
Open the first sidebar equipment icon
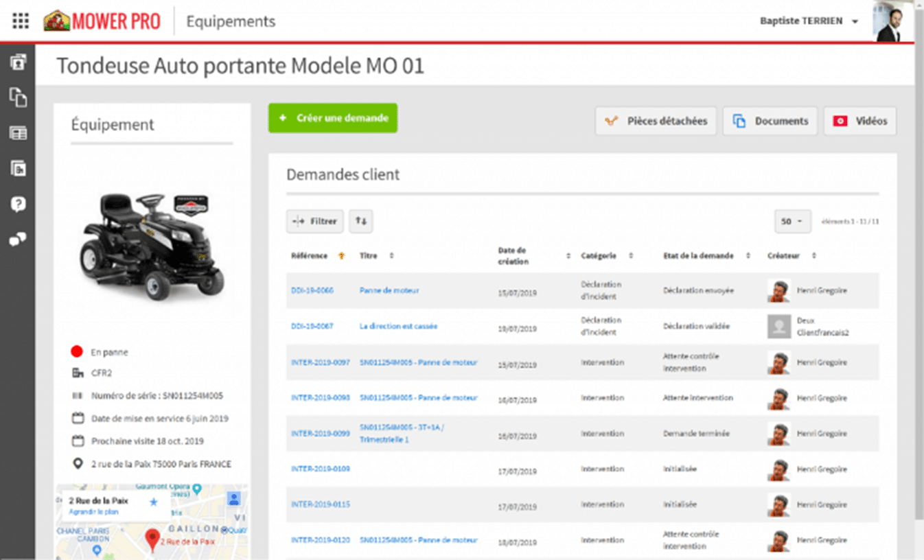pos(18,62)
